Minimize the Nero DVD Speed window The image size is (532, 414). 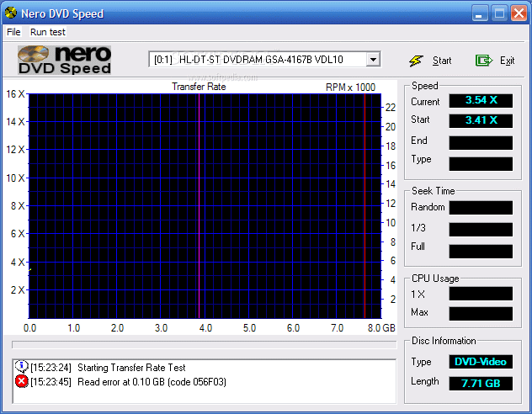(480, 13)
